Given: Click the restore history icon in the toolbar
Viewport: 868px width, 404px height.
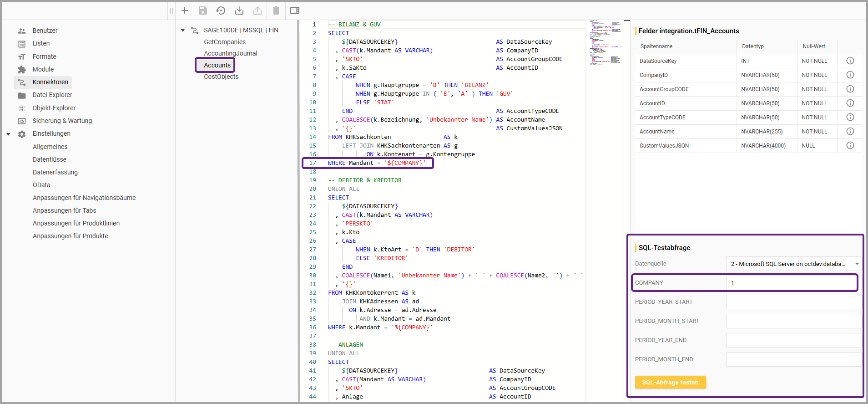Looking at the screenshot, I should [221, 10].
